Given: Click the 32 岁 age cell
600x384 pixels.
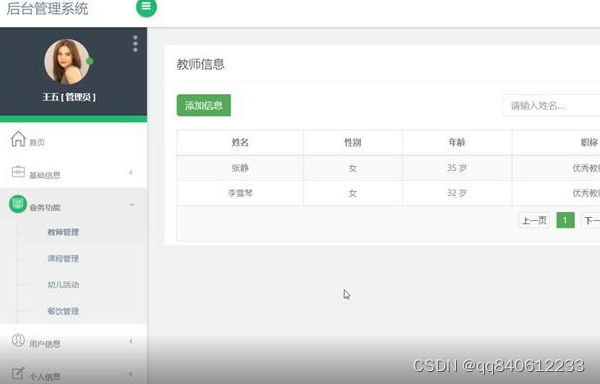Looking at the screenshot, I should pos(457,193).
